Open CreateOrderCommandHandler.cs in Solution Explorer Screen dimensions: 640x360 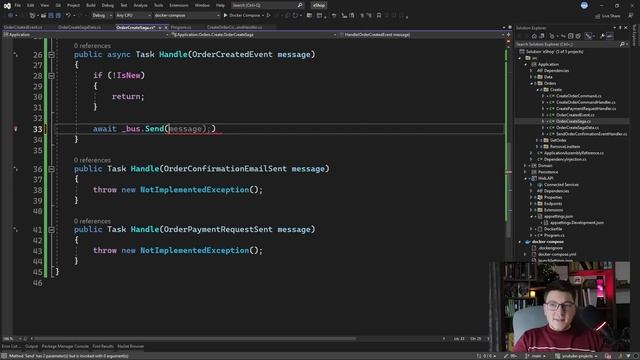click(x=586, y=102)
